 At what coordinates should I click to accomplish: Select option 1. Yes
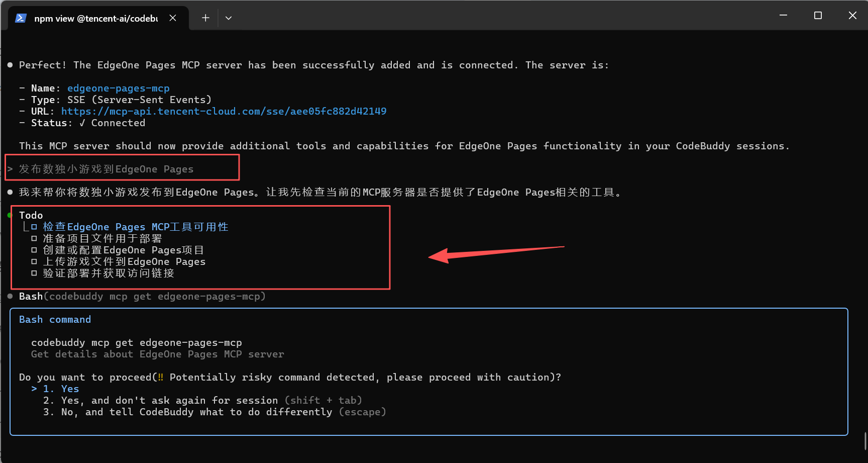click(61, 389)
